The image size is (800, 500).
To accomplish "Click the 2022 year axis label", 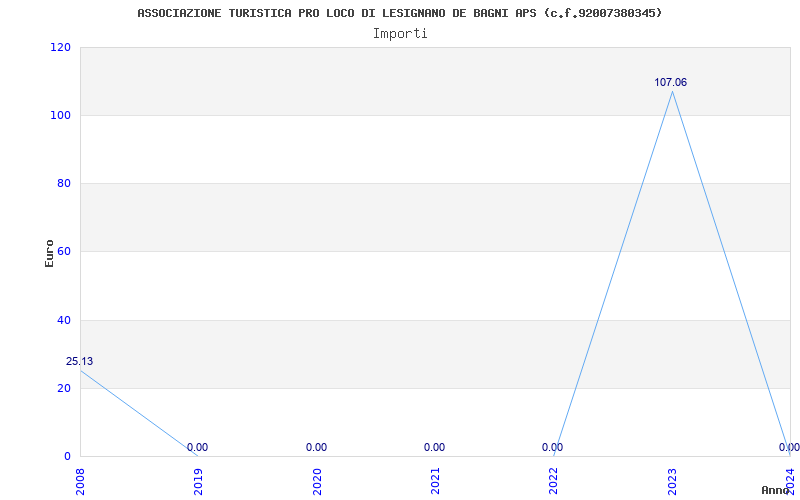I will point(553,481).
